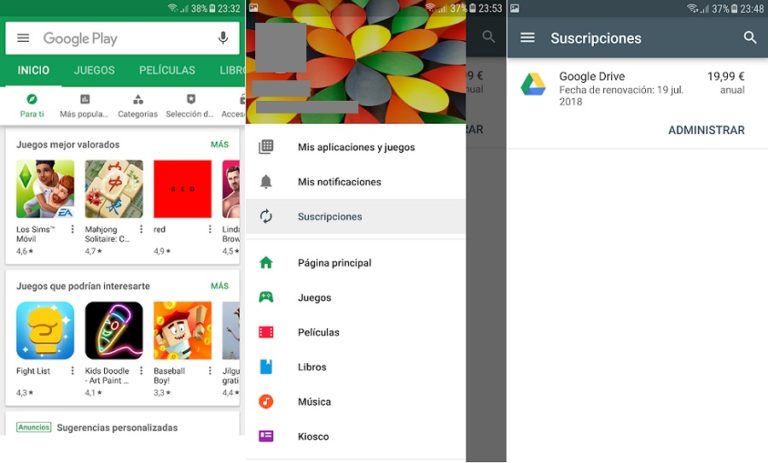Select Mis notificaciones menu entry
Screen dimensions: 768x463
coord(356,182)
